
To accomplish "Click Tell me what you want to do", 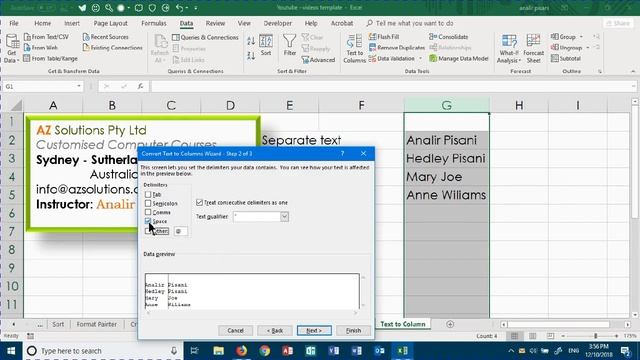I will pyautogui.click(x=410, y=23).
